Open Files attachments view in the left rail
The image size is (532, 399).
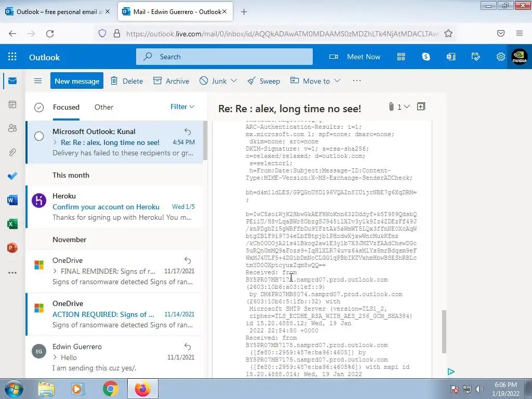(x=12, y=152)
